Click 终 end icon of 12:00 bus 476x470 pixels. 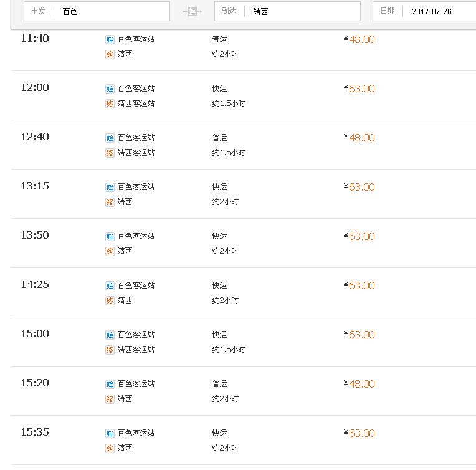[x=110, y=103]
